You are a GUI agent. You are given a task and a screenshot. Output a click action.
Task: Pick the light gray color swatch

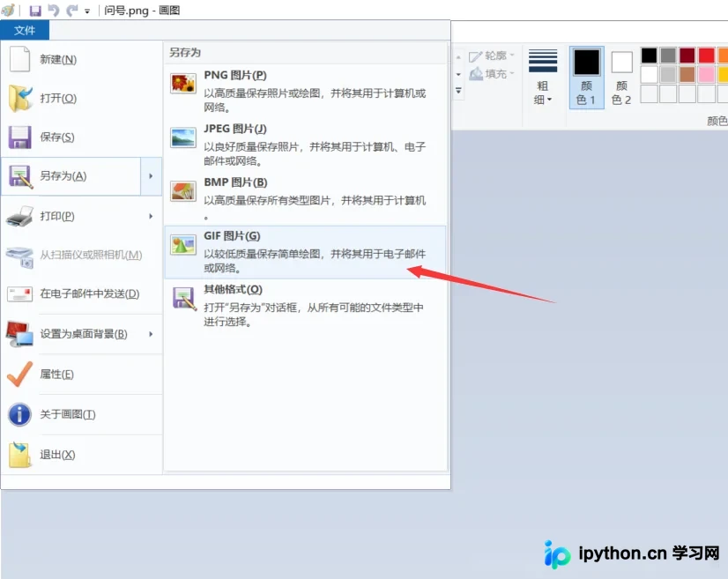tap(668, 74)
